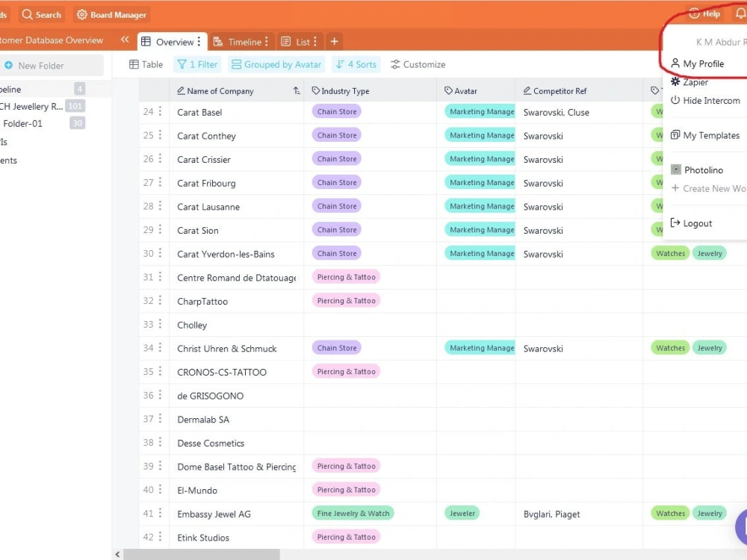Click Watches tag in Embassy Jewel row

[x=670, y=514]
